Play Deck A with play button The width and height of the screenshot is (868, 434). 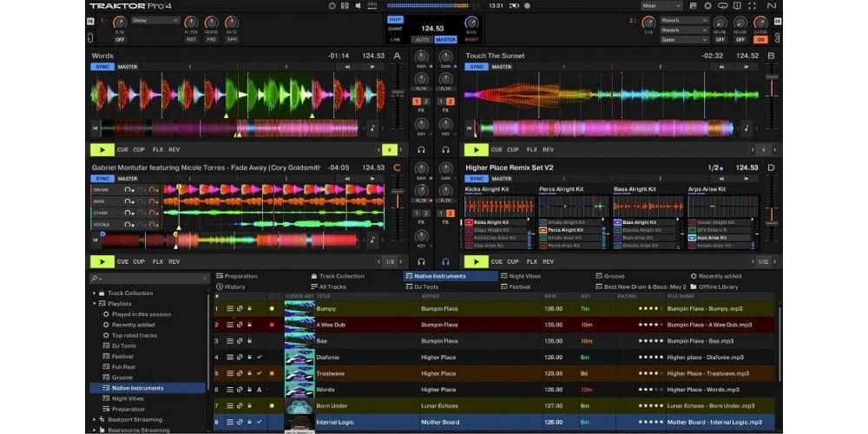[x=102, y=150]
